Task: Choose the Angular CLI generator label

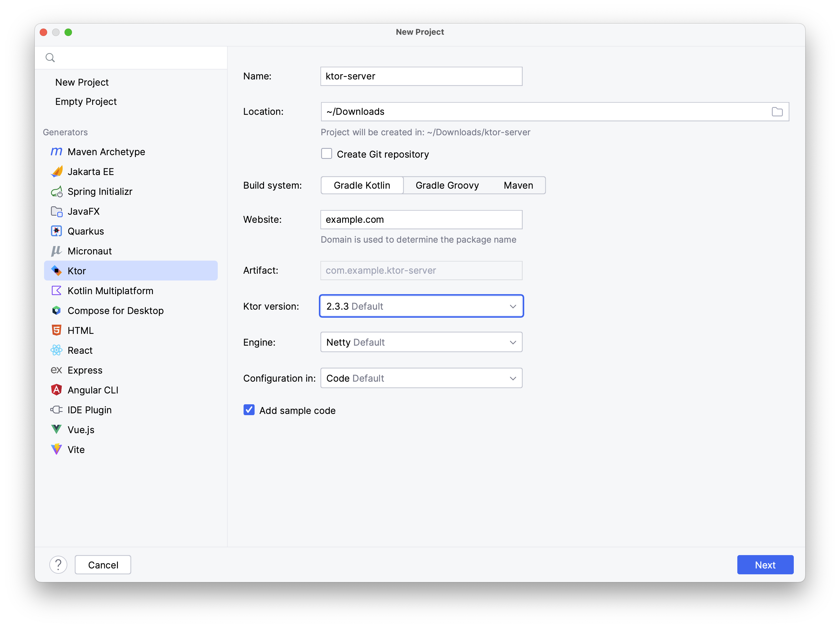Action: coord(93,390)
